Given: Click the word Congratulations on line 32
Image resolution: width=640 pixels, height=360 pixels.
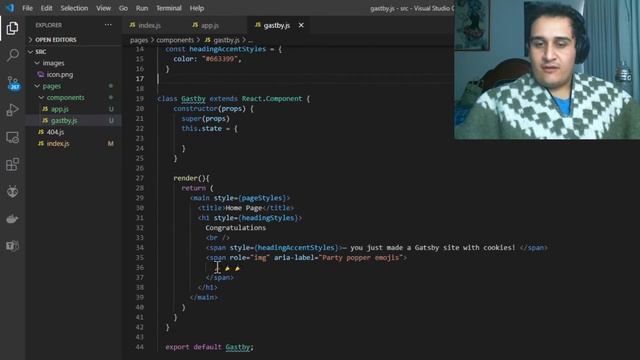Looking at the screenshot, I should tap(236, 228).
